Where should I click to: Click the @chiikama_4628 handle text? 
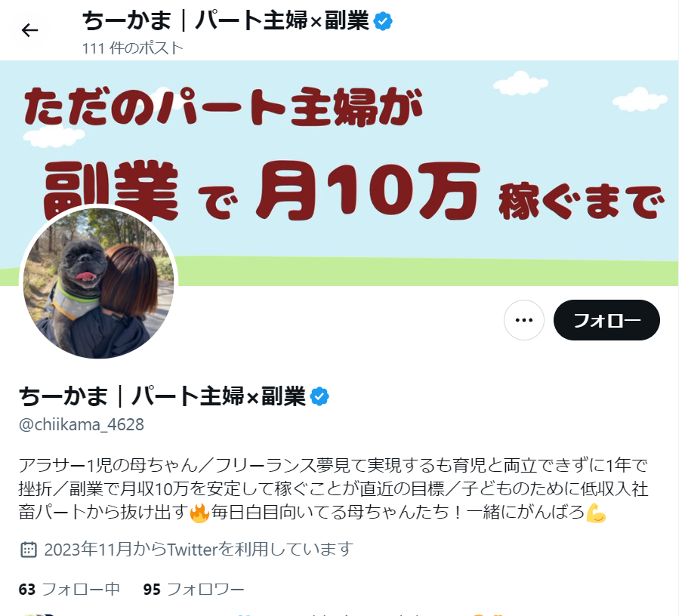coord(82,424)
